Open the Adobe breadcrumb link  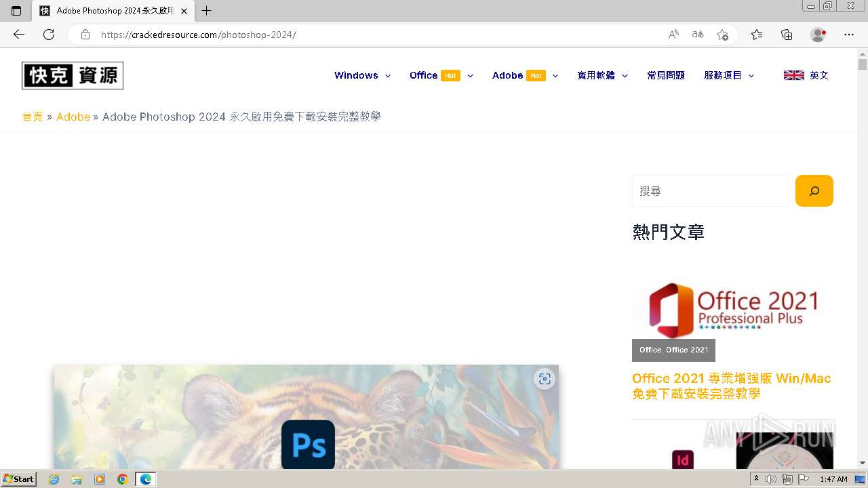[73, 117]
